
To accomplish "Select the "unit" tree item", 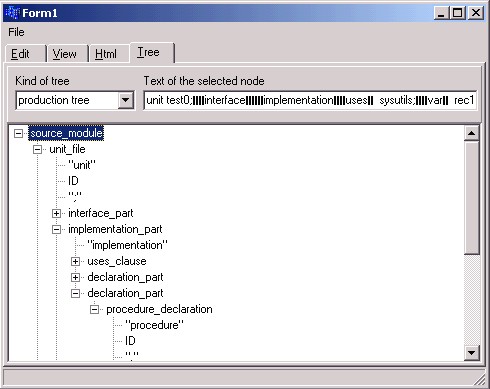I will pyautogui.click(x=82, y=165).
